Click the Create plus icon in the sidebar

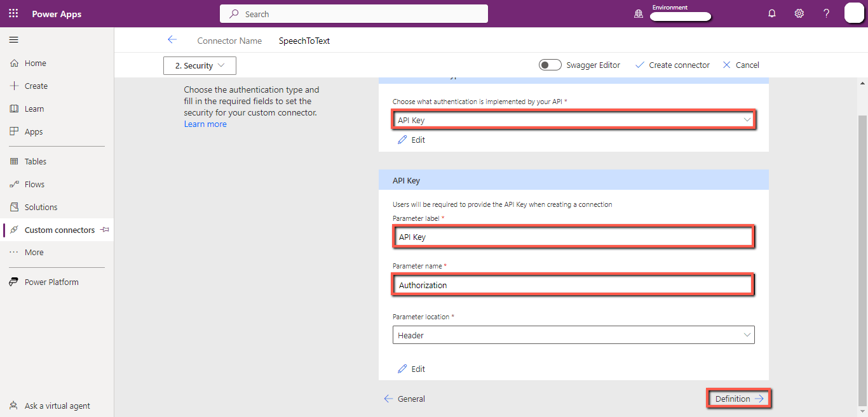click(14, 86)
